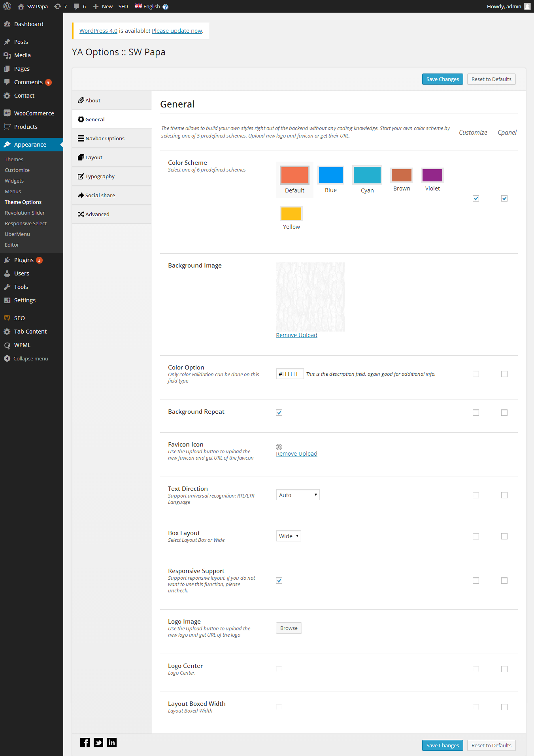The image size is (534, 756).
Task: Open Revolution Slider submenu item
Action: click(25, 213)
